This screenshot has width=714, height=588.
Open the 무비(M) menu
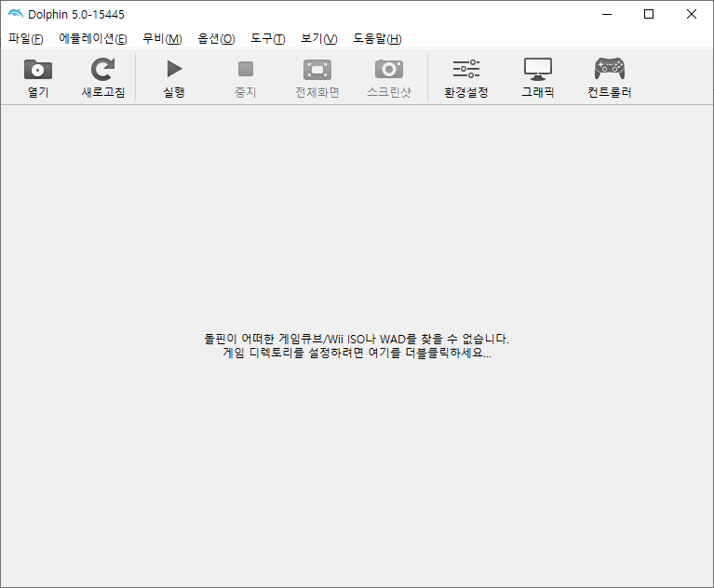162,39
